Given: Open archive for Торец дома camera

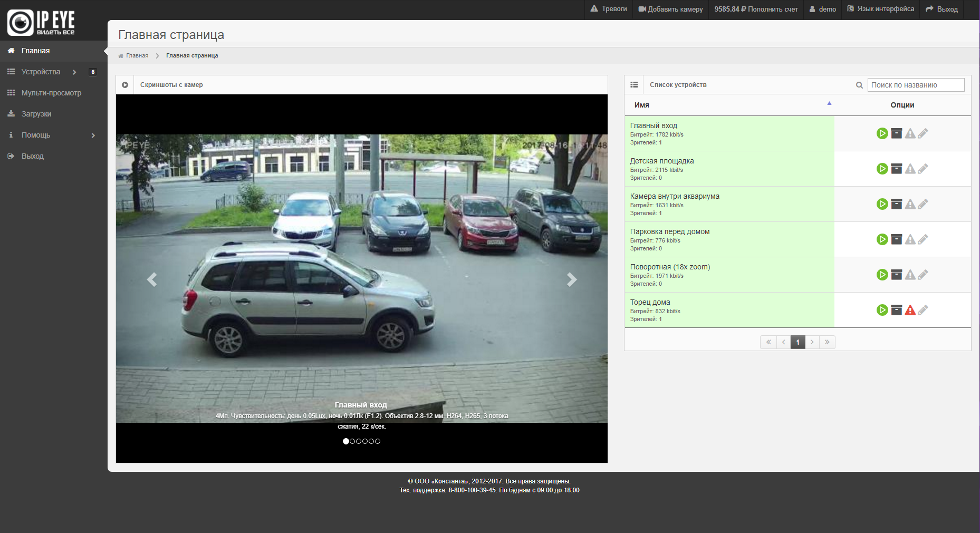Looking at the screenshot, I should (x=896, y=310).
